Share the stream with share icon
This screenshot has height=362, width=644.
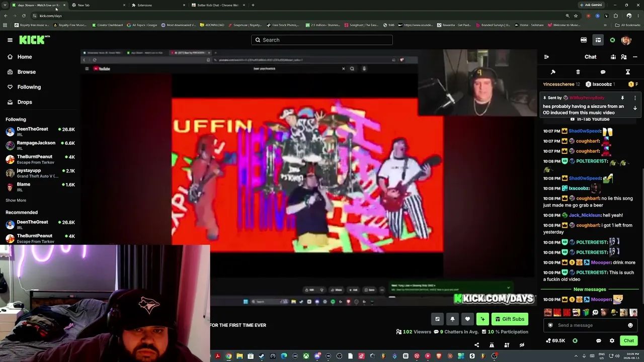click(476, 345)
